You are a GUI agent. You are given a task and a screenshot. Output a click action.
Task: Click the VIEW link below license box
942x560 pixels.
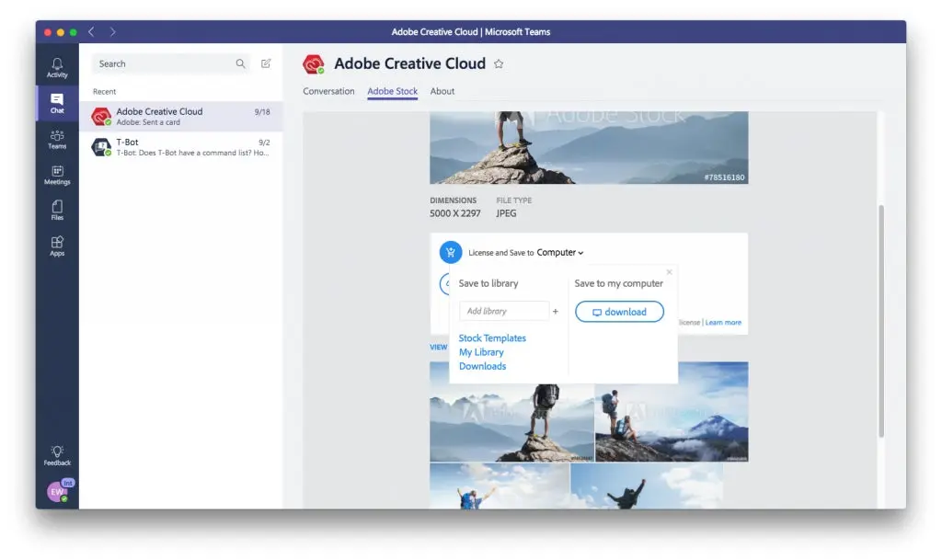tap(439, 347)
